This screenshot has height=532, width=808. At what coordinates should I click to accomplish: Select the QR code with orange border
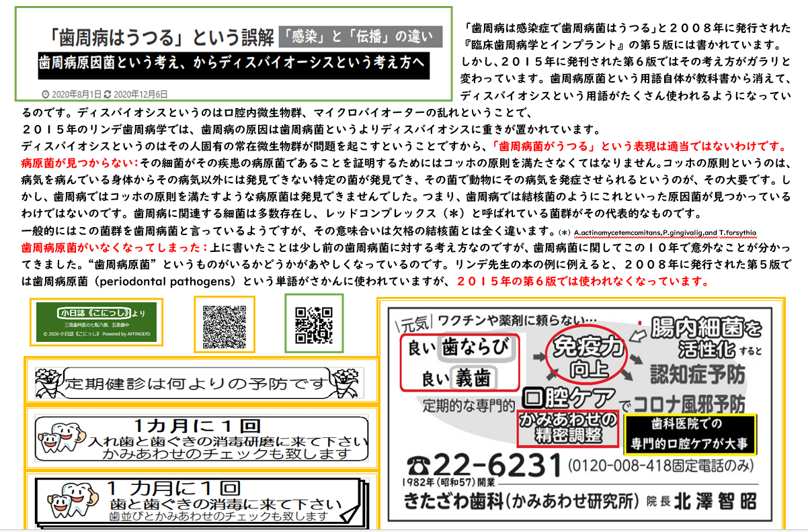tap(225, 324)
